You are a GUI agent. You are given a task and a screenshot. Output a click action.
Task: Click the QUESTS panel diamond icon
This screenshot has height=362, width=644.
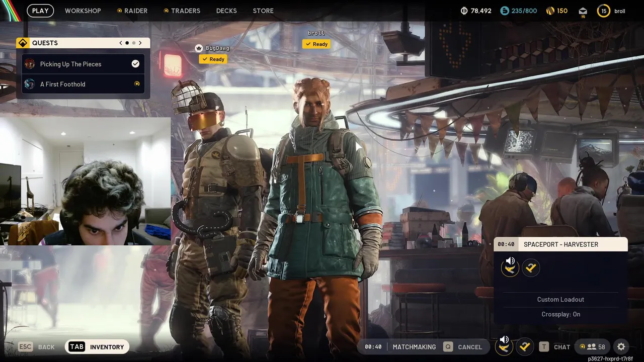[22, 43]
